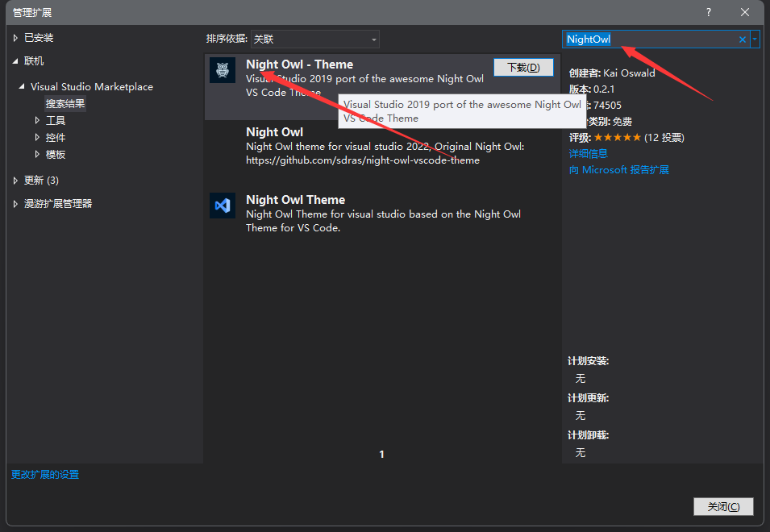Click the 下载(D) download button

click(522, 67)
